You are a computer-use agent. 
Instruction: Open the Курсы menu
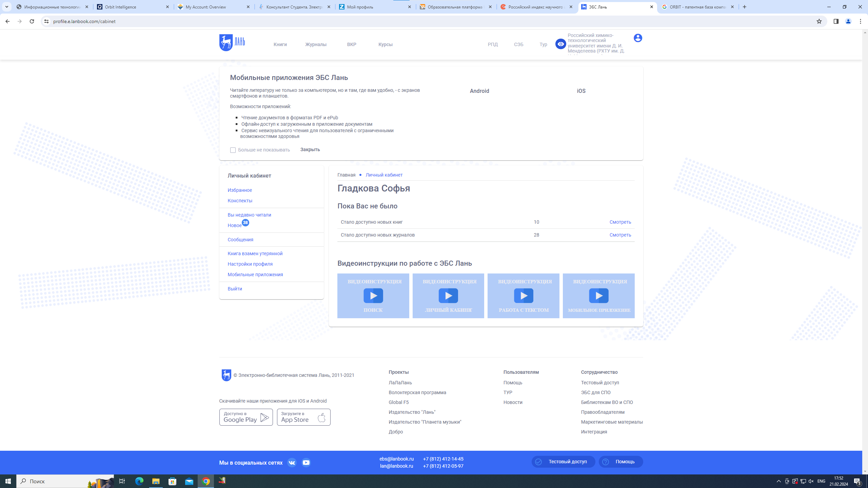(x=386, y=44)
